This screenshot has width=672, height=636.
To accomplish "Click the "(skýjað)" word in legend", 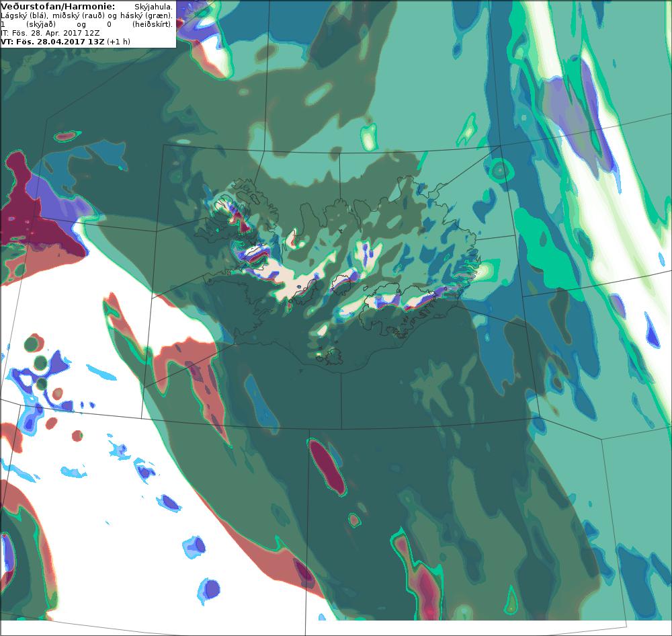I will tap(41, 24).
